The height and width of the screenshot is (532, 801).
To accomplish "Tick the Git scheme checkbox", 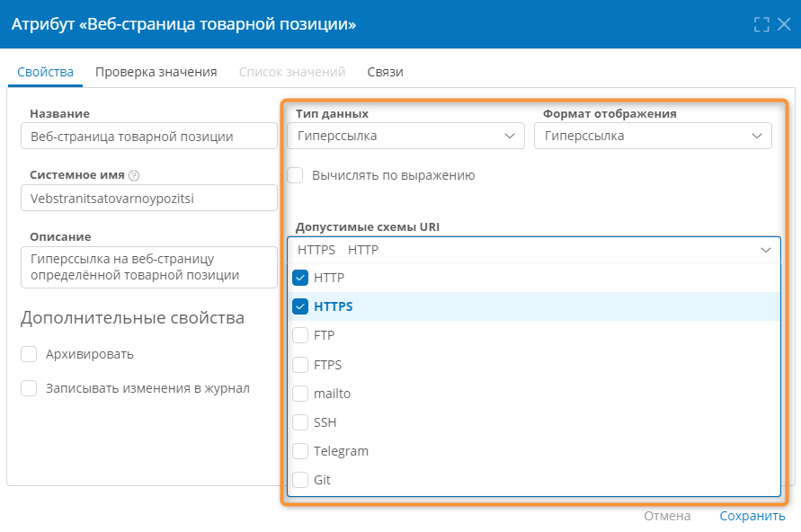I will 300,480.
